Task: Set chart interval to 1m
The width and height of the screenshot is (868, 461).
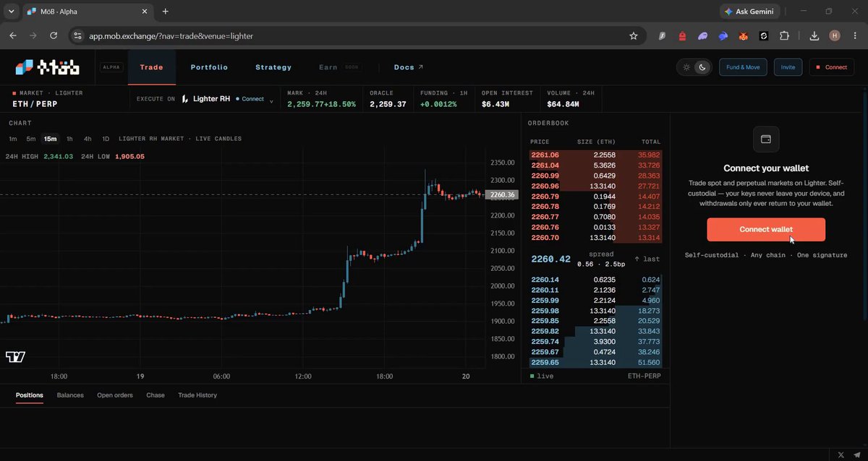Action: pyautogui.click(x=13, y=139)
